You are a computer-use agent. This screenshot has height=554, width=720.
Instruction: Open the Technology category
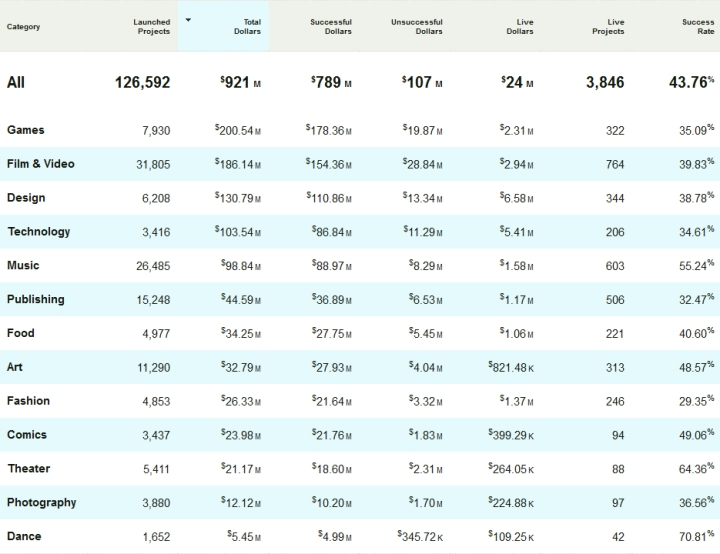point(39,232)
